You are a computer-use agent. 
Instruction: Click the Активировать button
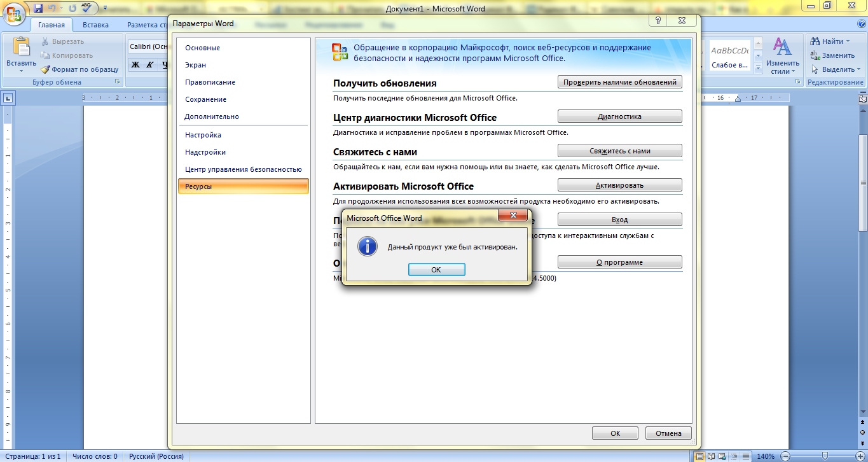(x=620, y=185)
